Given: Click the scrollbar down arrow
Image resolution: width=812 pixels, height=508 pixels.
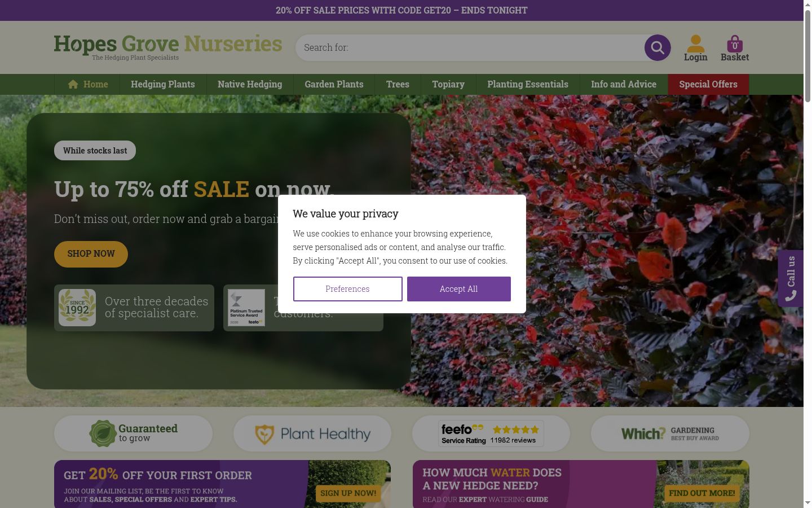Looking at the screenshot, I should coord(807,502).
